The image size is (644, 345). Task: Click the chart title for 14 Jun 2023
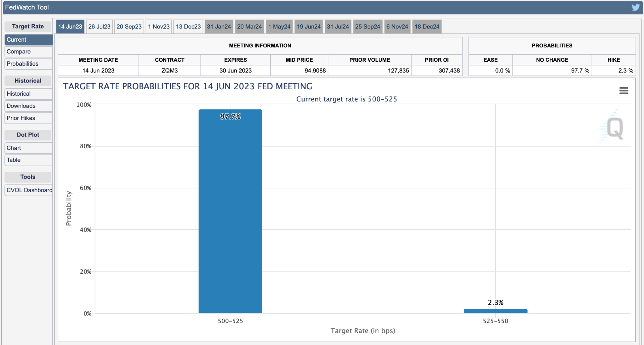[x=187, y=86]
